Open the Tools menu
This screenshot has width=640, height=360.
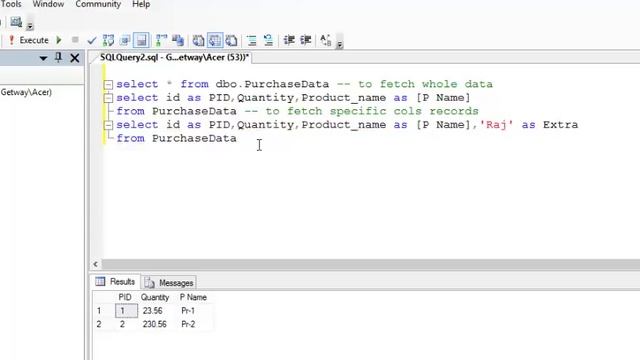pos(11,4)
